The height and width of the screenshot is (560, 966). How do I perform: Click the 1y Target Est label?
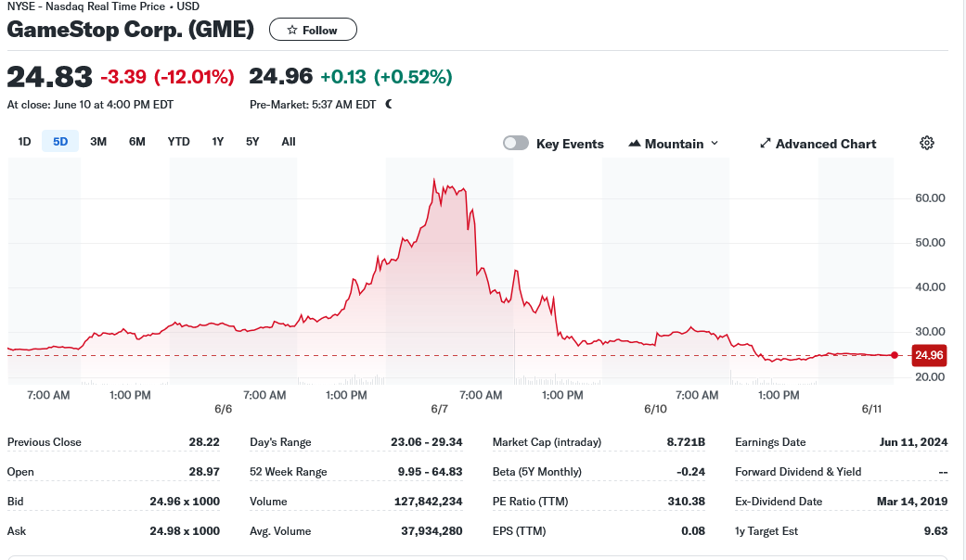tap(766, 530)
